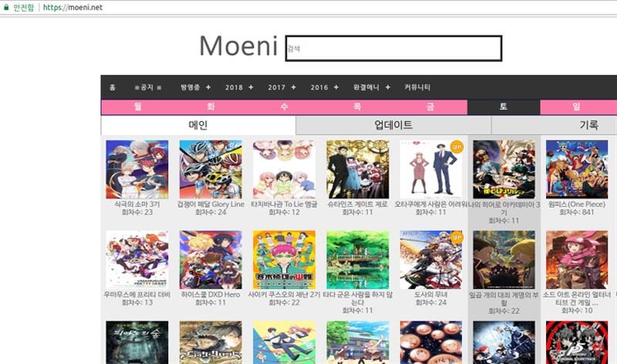Click the secure lock icon in address bar
617x364 pixels.
point(6,7)
